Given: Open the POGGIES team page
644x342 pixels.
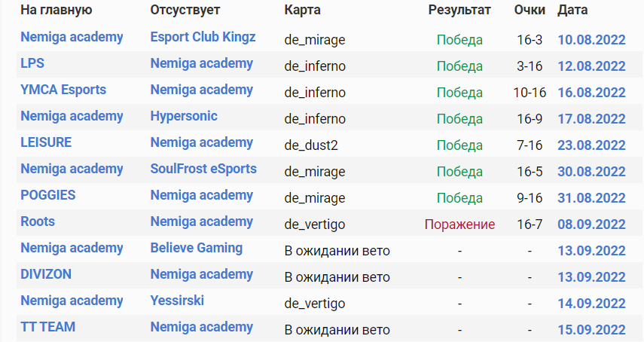Looking at the screenshot, I should pyautogui.click(x=47, y=195).
